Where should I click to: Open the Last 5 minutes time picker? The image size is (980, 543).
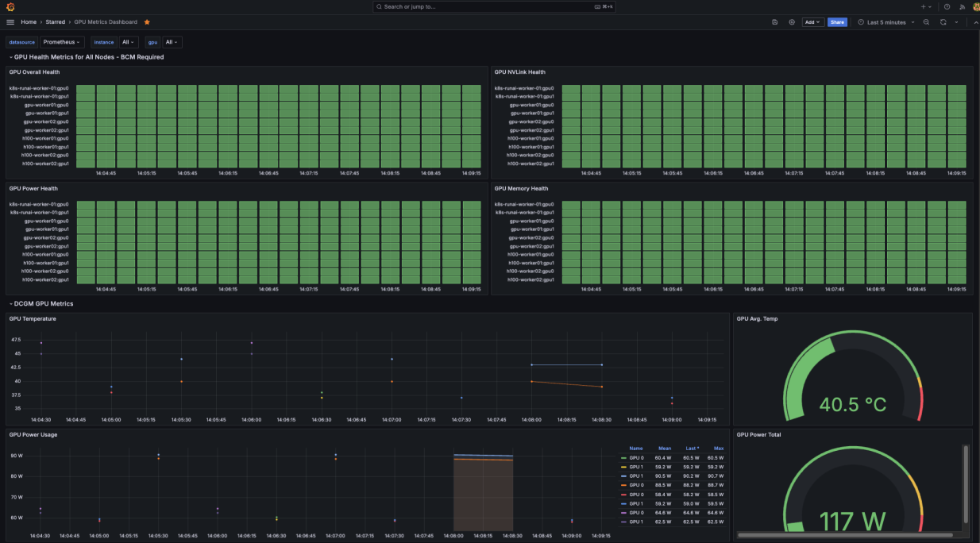885,22
